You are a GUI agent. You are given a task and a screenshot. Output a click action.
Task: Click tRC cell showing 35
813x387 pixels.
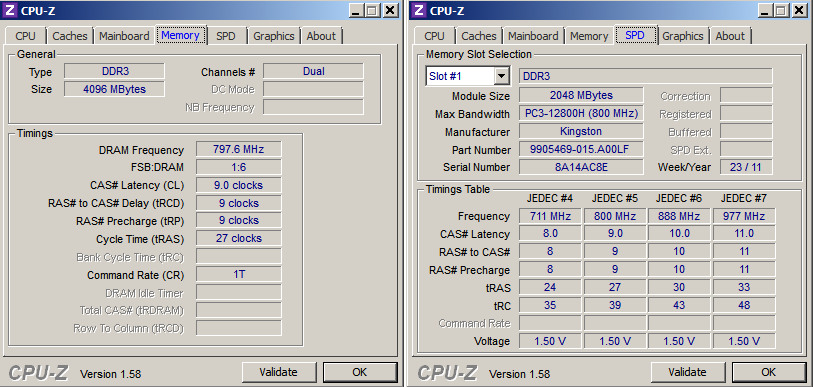tap(550, 305)
